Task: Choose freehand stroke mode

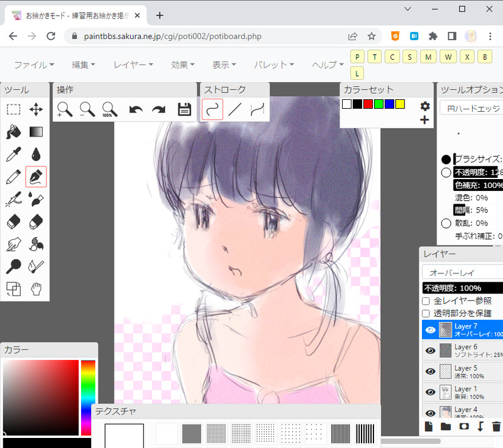Action: coord(213,109)
